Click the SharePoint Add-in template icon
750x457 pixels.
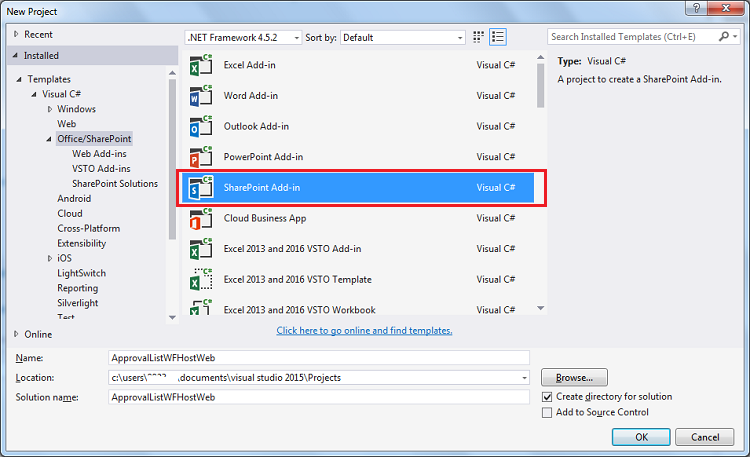click(x=200, y=187)
